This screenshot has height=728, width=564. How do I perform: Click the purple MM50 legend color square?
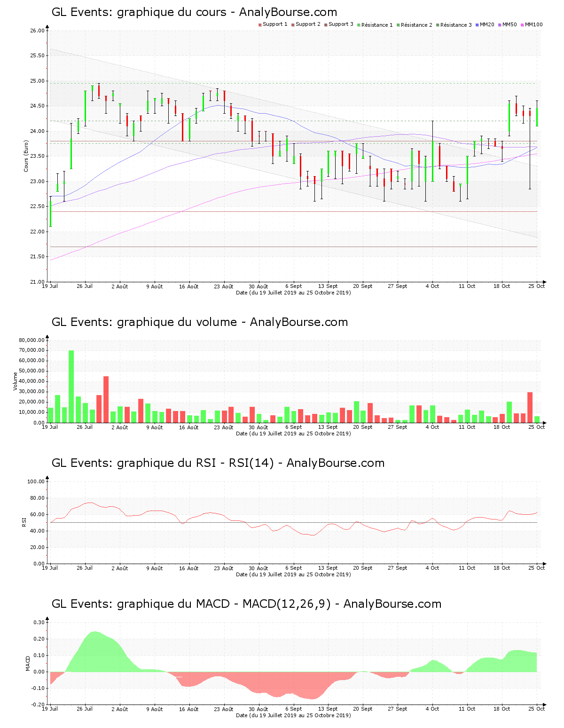pos(500,24)
